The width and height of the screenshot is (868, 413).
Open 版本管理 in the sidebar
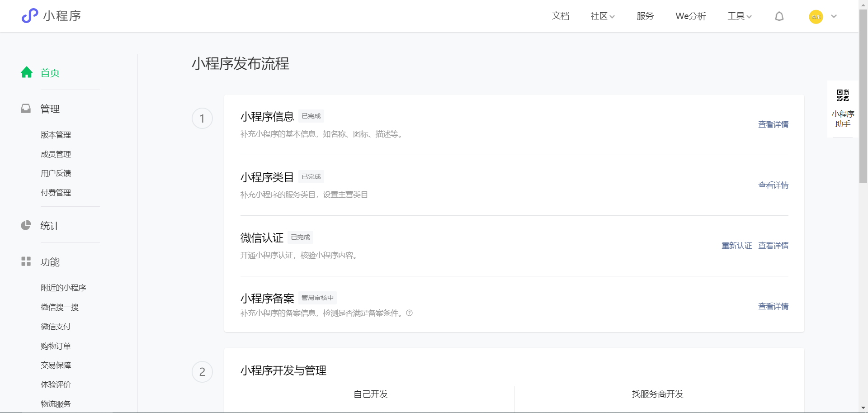pos(56,135)
